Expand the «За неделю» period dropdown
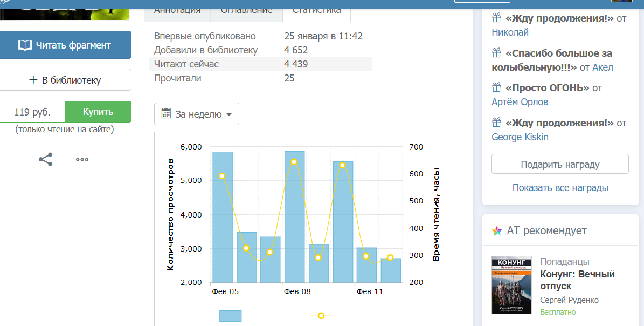The image size is (644, 326). click(x=197, y=114)
